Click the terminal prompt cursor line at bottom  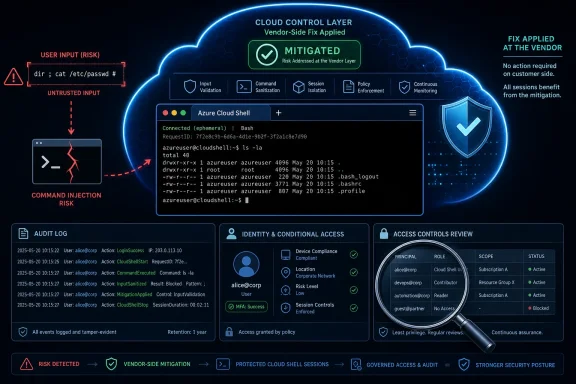coord(206,200)
